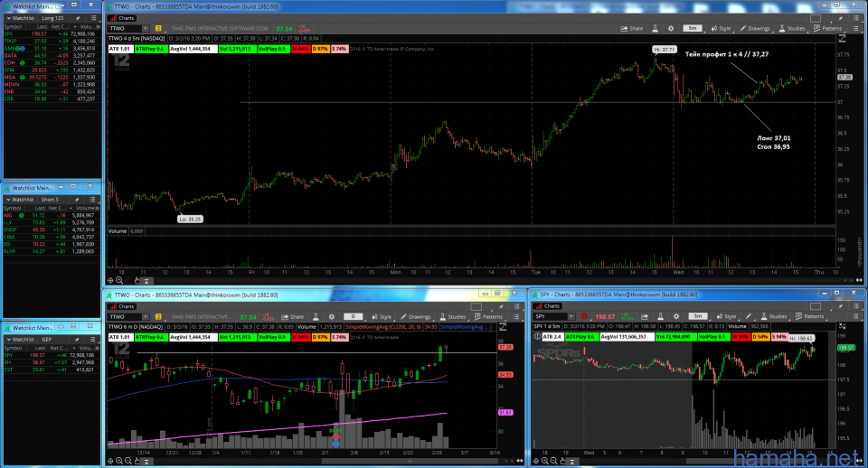Select the Charts tab in top TTWO window

(x=122, y=18)
